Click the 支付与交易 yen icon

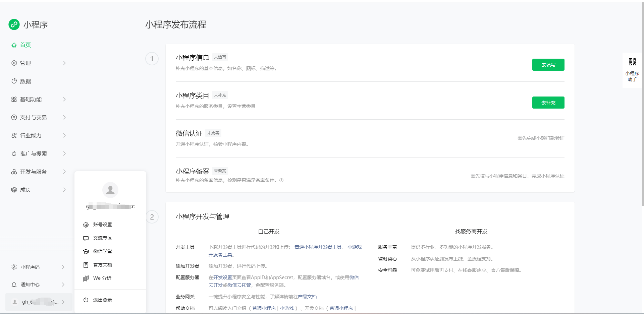[x=14, y=117]
